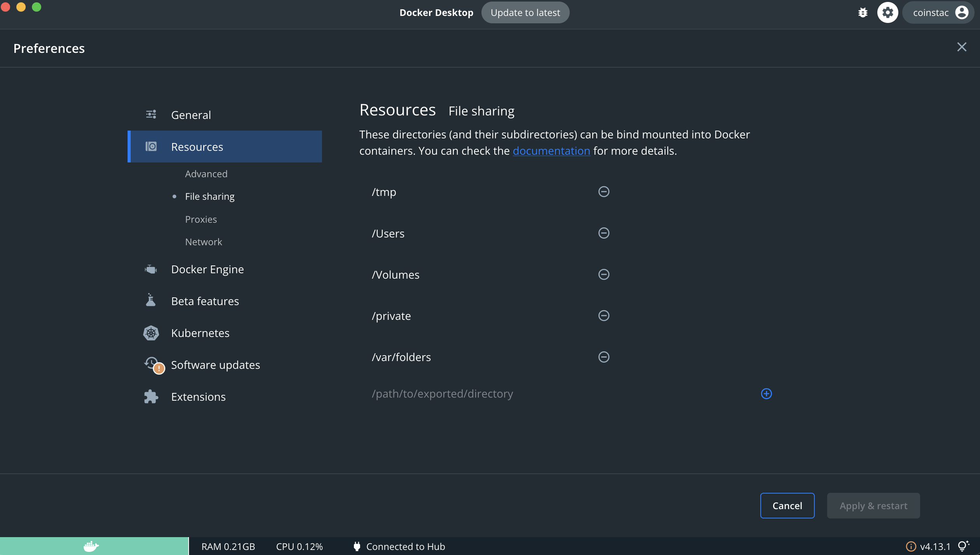Click the lightbulb tips icon
980x555 pixels.
click(x=963, y=546)
